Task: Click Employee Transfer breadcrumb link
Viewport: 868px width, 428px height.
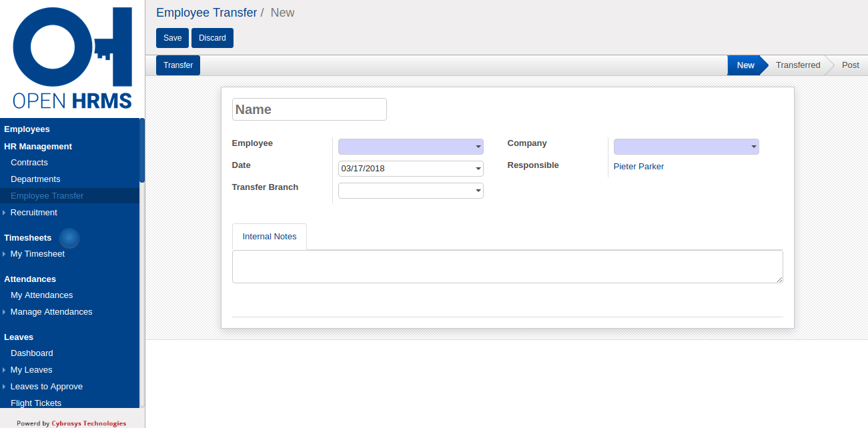Action: [x=206, y=13]
